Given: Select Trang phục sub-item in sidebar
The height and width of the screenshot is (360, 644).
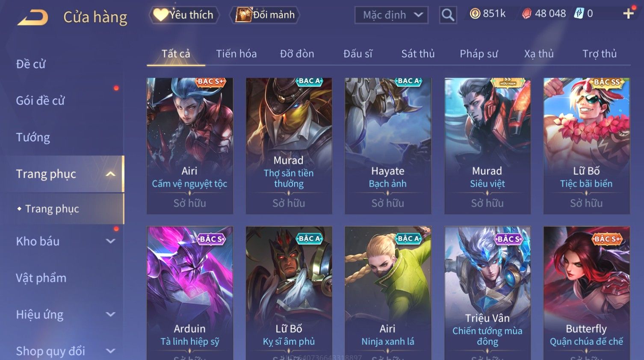Looking at the screenshot, I should pyautogui.click(x=52, y=209).
